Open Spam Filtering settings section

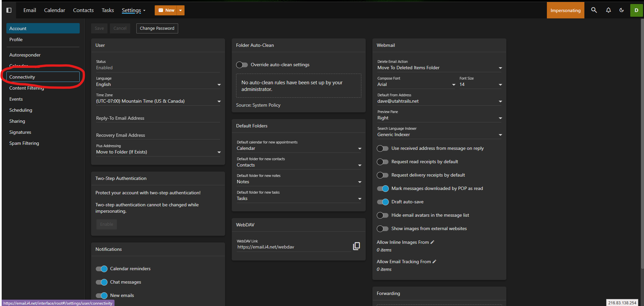[x=24, y=143]
